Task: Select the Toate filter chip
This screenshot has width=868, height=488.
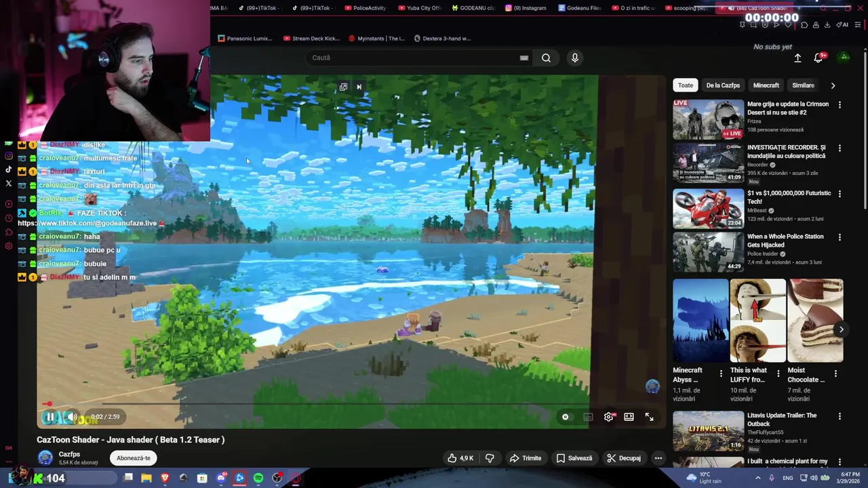Action: coord(686,85)
